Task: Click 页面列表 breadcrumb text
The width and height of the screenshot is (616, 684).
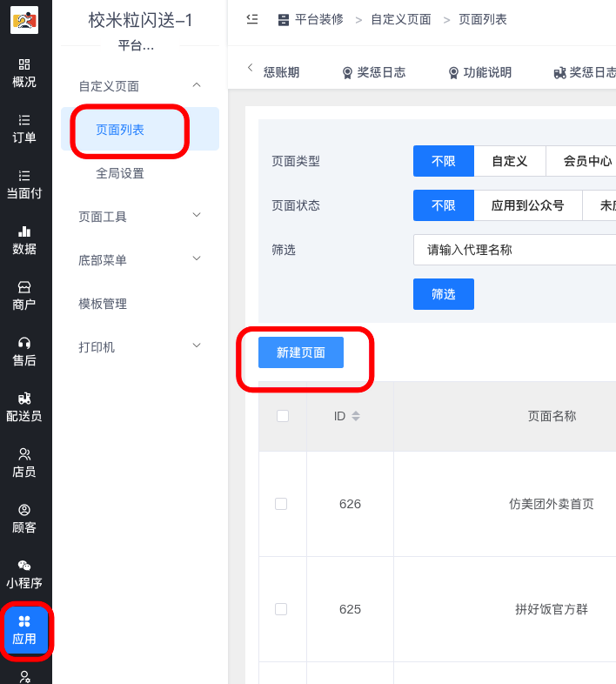Action: [x=483, y=19]
